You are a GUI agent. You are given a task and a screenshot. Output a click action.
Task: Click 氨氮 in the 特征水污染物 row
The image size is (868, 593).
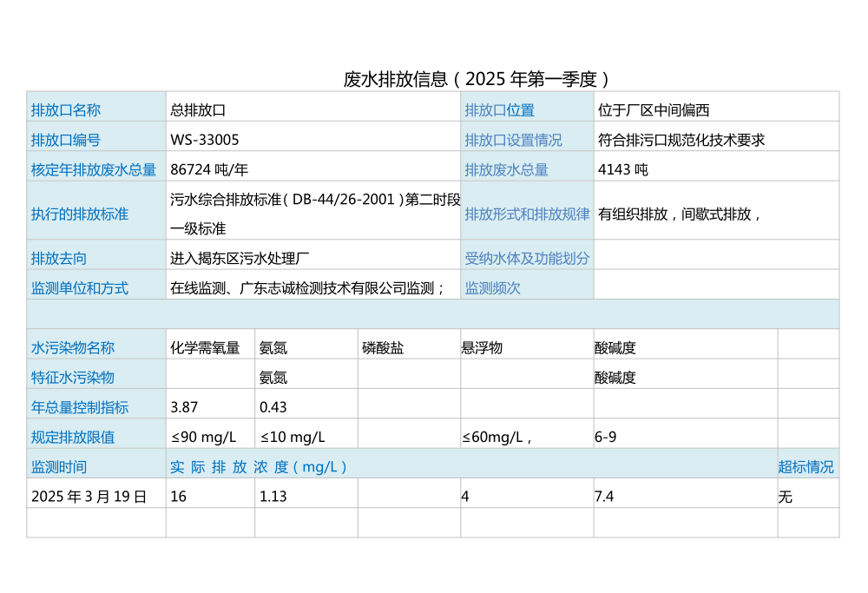273,378
